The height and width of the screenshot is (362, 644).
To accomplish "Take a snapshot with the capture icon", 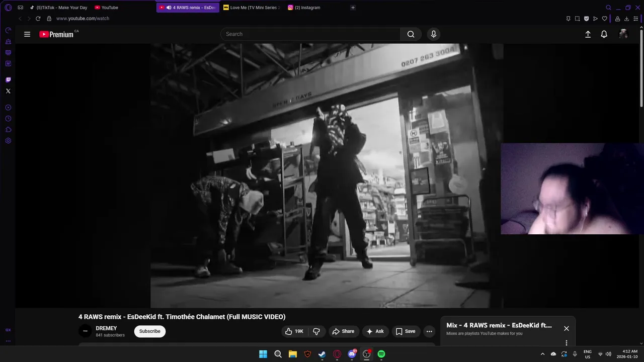I will pos(577,19).
